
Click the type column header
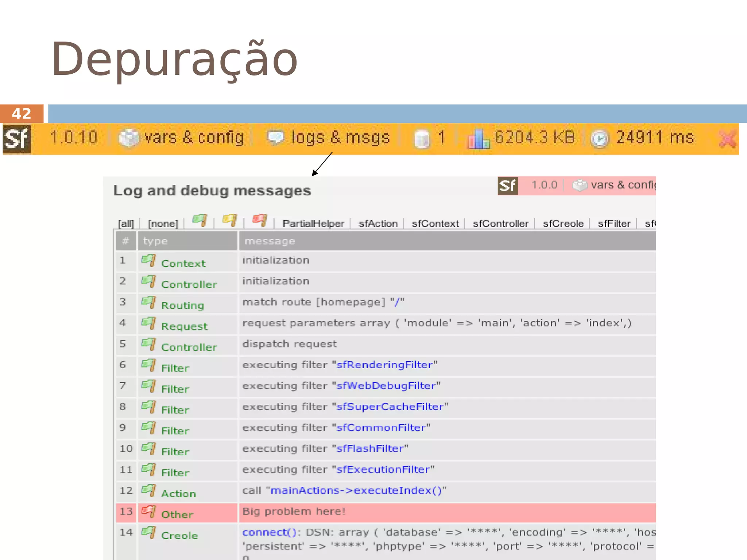point(187,241)
